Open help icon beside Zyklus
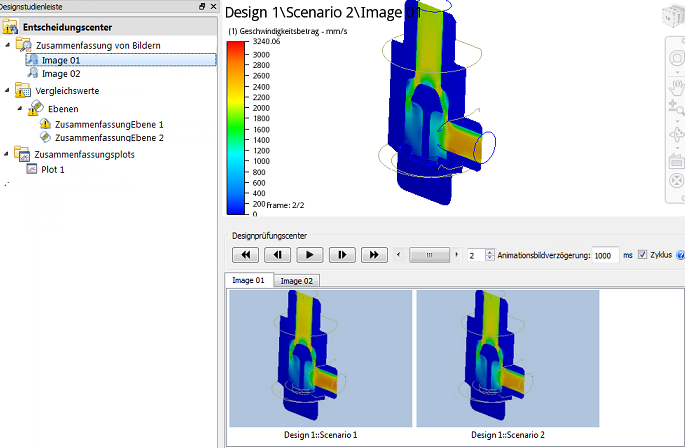685x448 pixels. tap(681, 255)
